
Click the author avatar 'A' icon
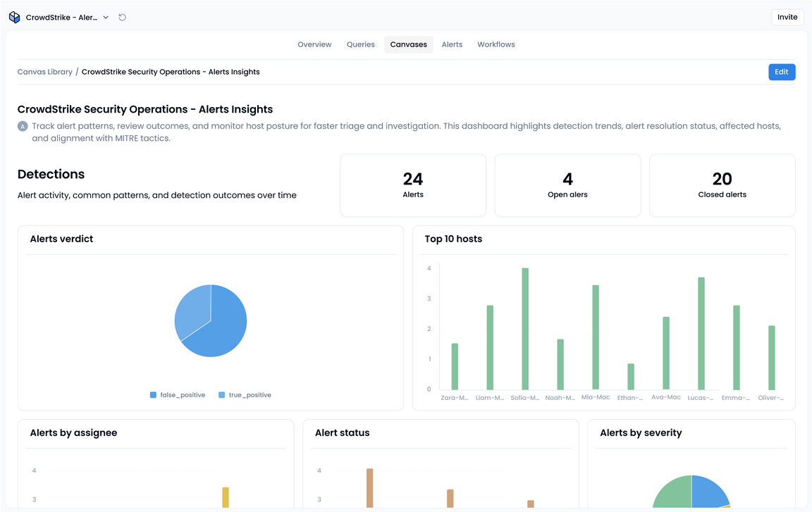tap(23, 126)
